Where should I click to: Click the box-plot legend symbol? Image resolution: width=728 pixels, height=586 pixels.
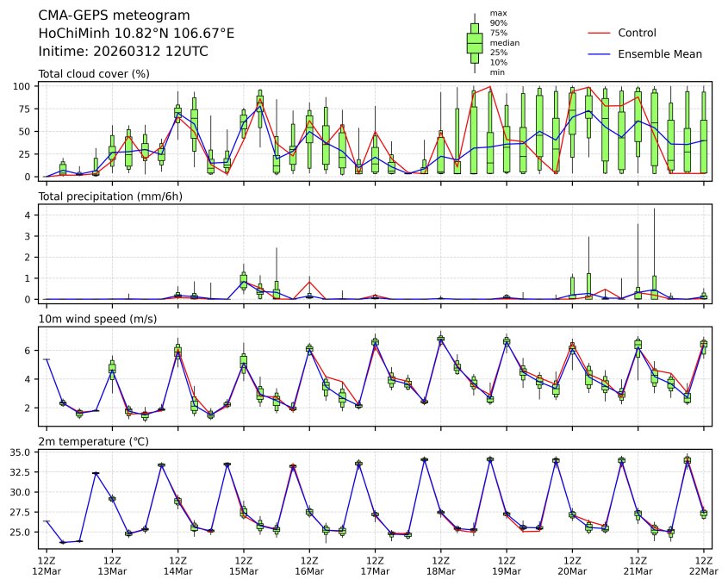(x=474, y=42)
